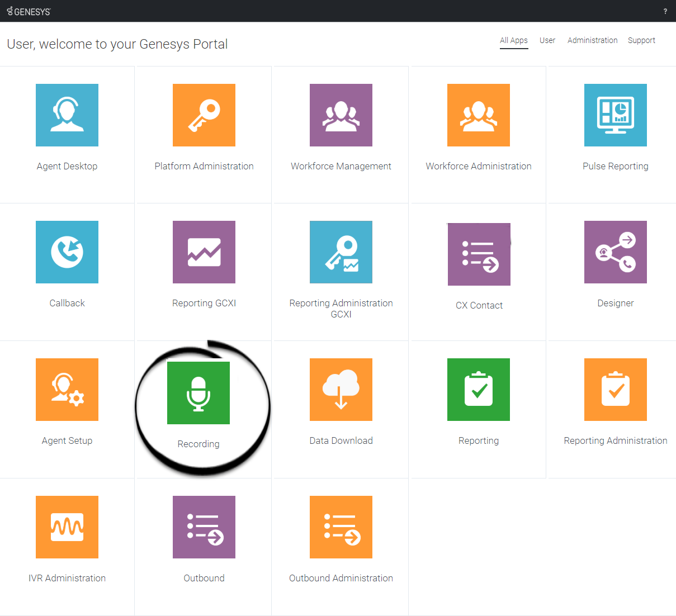676x616 pixels.
Task: Select the Platform Administration key icon
Action: (204, 115)
